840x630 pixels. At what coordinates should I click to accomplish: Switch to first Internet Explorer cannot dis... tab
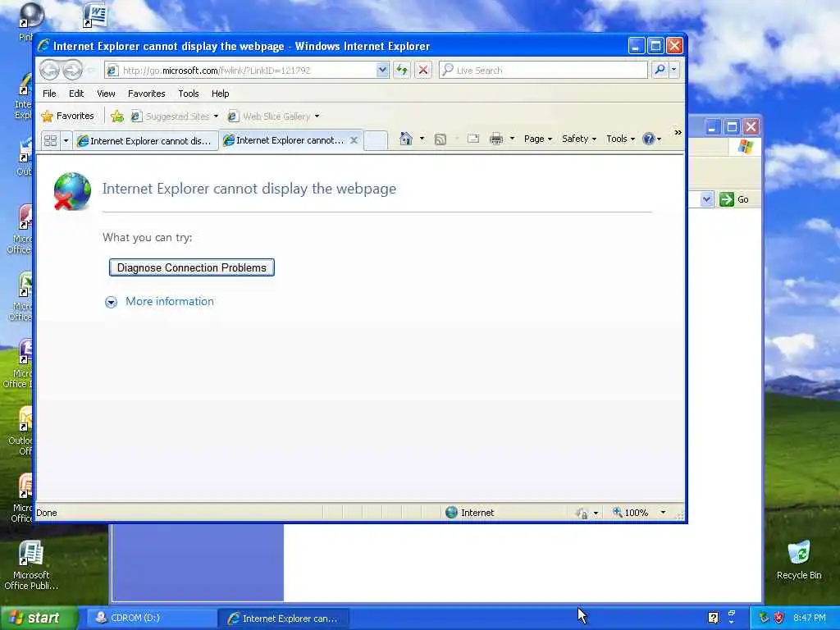coord(146,141)
